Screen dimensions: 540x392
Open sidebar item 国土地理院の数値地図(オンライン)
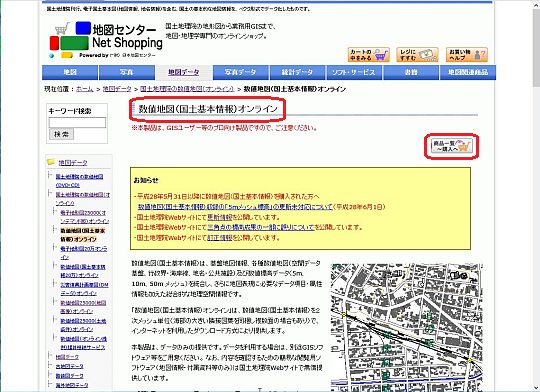(83, 199)
